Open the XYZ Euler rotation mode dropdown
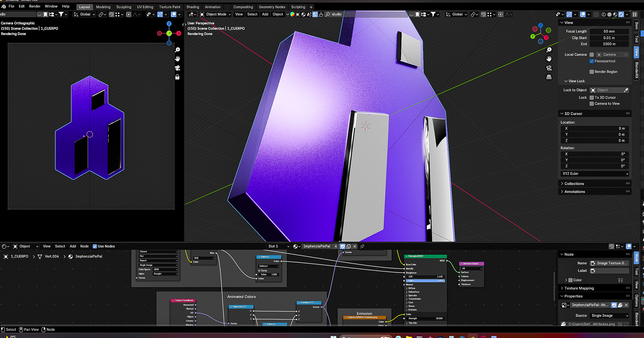Screen dimensions: 644x338 pyautogui.click(x=595, y=174)
